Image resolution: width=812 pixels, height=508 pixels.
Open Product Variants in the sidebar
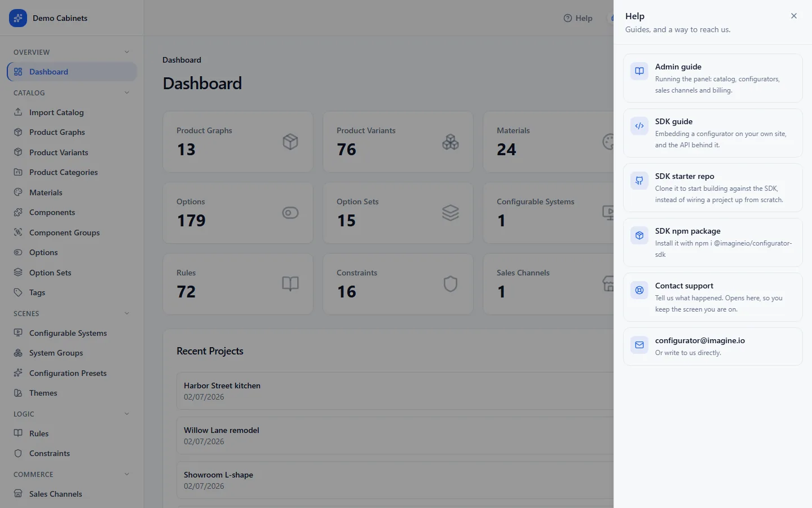coord(72,152)
